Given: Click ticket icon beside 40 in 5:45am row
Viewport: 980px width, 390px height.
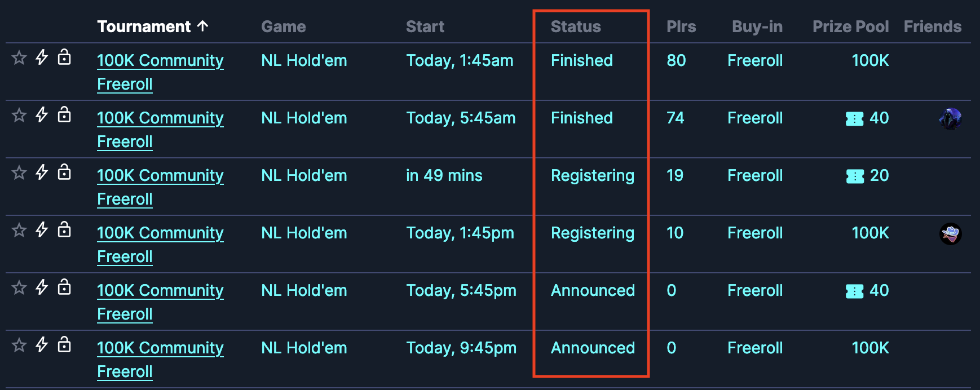Looking at the screenshot, I should pyautogui.click(x=855, y=118).
